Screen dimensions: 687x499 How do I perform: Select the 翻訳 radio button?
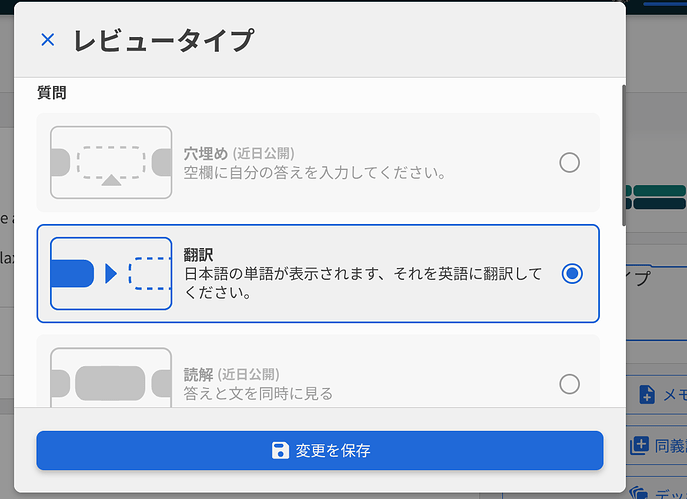click(572, 273)
